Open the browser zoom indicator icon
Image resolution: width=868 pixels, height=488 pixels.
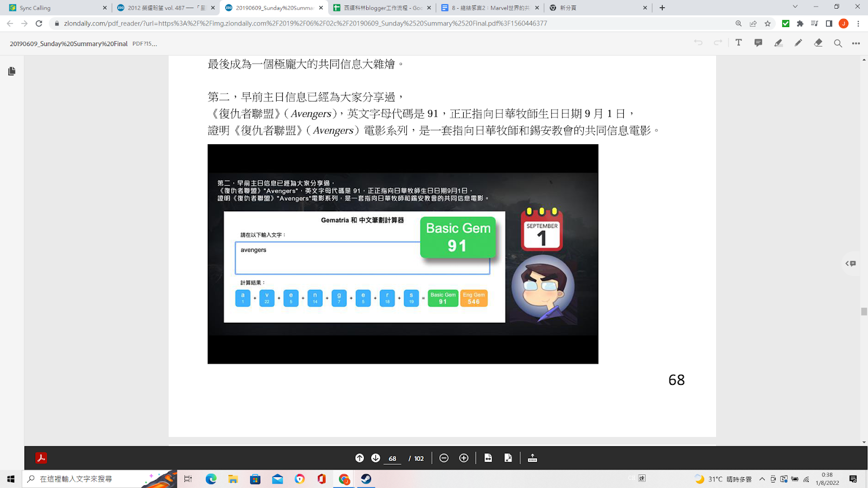pos(738,23)
